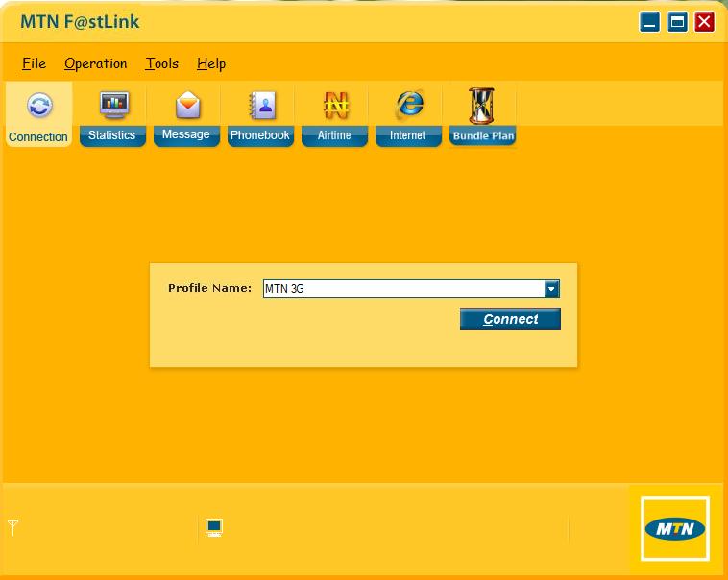Click the Bundle Plan label button

click(482, 135)
